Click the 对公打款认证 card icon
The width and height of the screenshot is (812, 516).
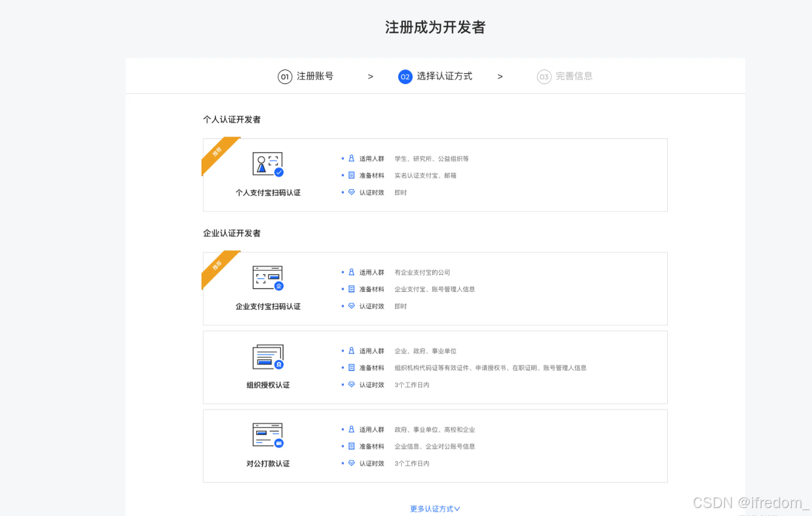[x=268, y=436]
